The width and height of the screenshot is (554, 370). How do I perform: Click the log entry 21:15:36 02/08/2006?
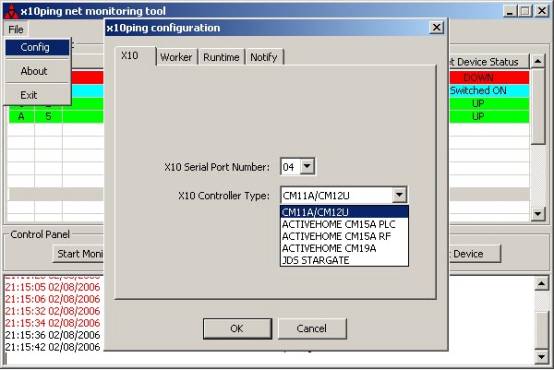(53, 335)
